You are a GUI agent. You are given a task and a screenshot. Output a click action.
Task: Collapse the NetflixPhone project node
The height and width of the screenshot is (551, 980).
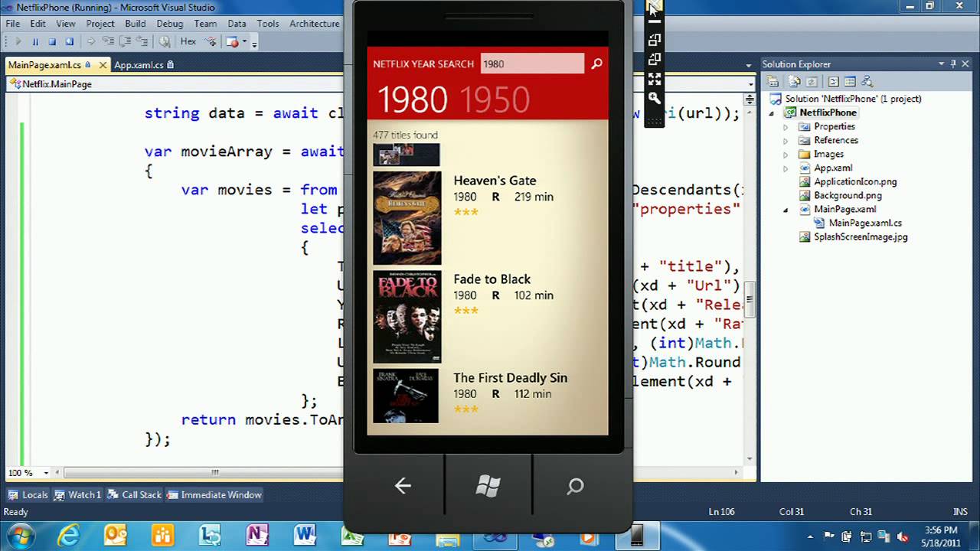point(771,112)
